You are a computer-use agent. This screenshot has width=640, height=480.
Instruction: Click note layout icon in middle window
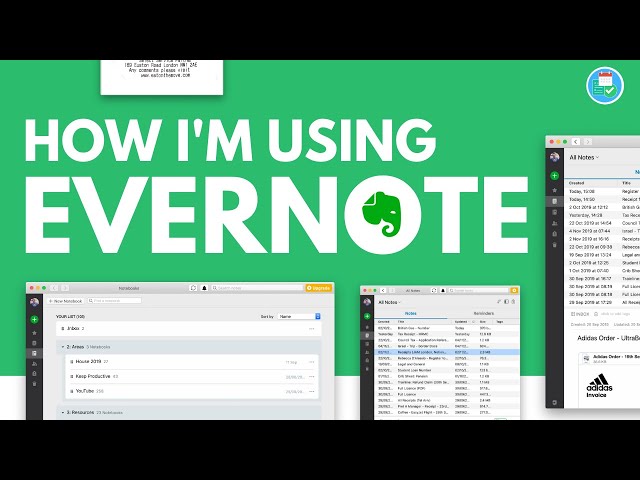[506, 302]
